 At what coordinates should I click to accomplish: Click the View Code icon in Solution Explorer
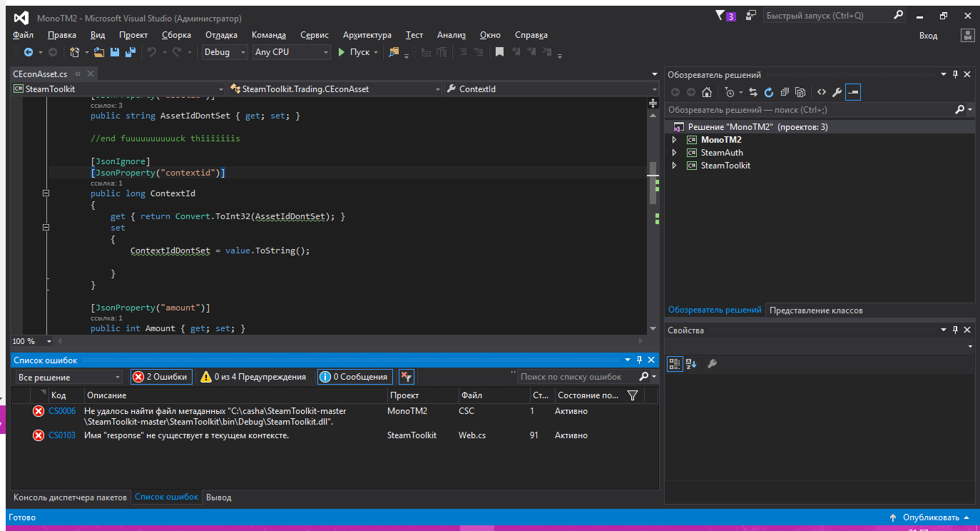821,92
